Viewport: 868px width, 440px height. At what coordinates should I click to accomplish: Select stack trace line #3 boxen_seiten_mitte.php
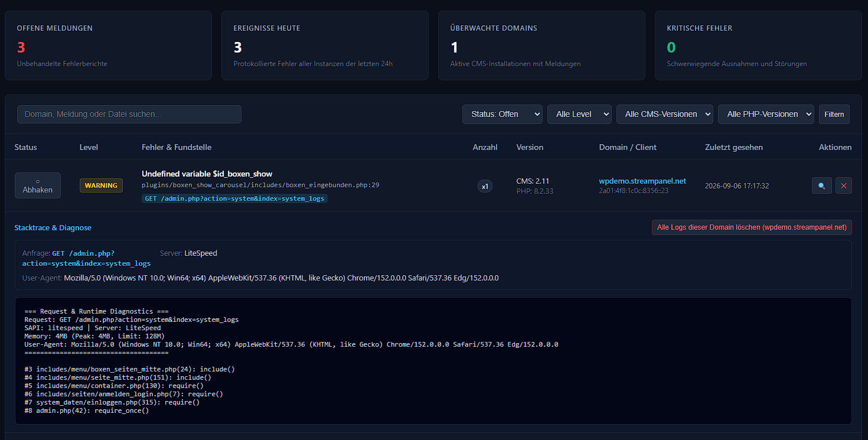(130, 369)
